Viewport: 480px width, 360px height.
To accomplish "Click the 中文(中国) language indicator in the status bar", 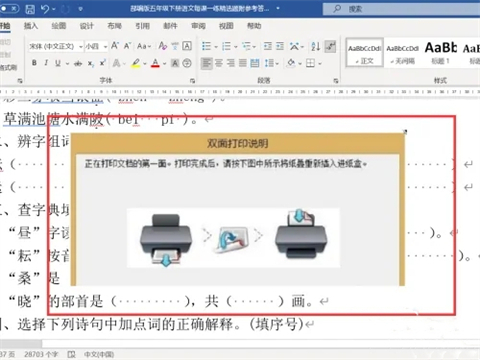I will (99, 354).
